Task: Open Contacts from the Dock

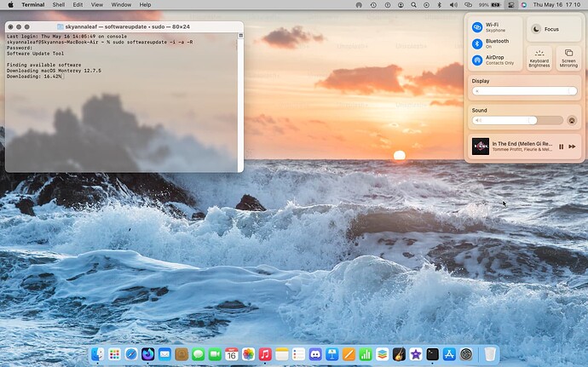Action: pyautogui.click(x=182, y=354)
